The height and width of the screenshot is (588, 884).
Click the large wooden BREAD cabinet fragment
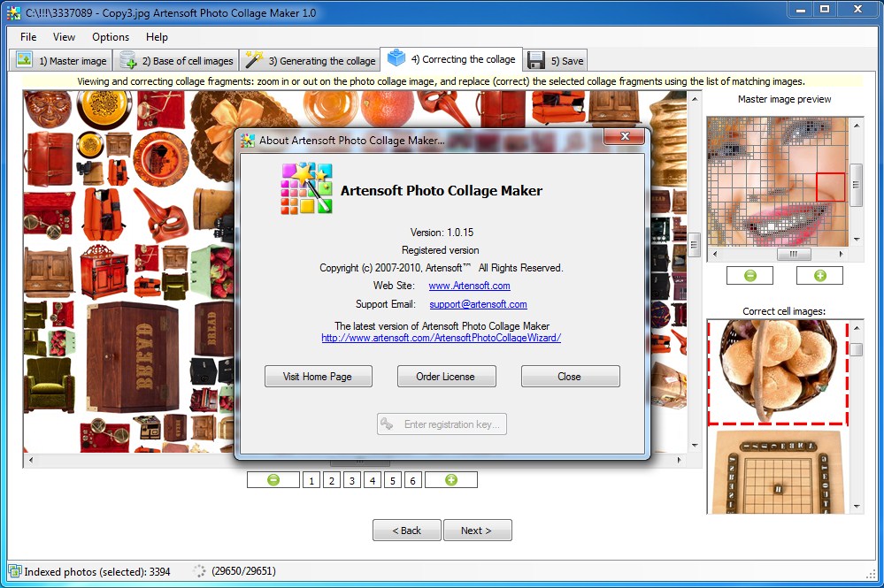tap(135, 356)
